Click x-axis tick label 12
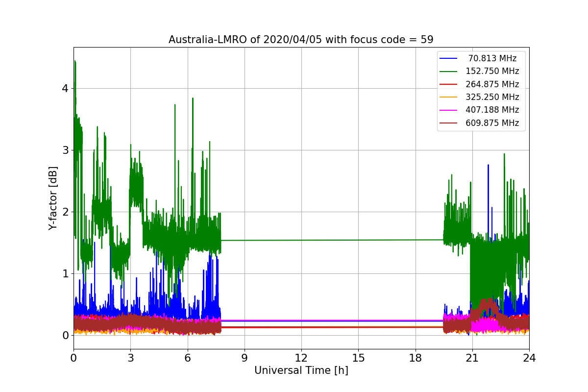The height and width of the screenshot is (392, 588). click(x=301, y=358)
